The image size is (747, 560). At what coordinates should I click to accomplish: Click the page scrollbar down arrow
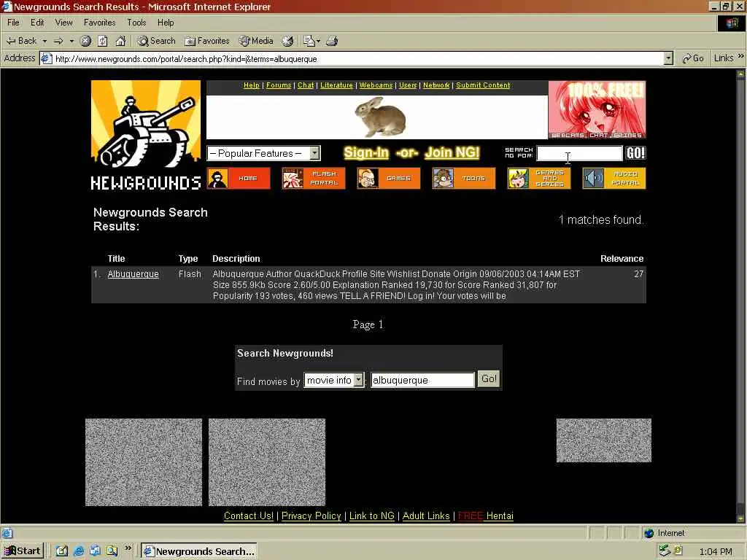pyautogui.click(x=741, y=518)
